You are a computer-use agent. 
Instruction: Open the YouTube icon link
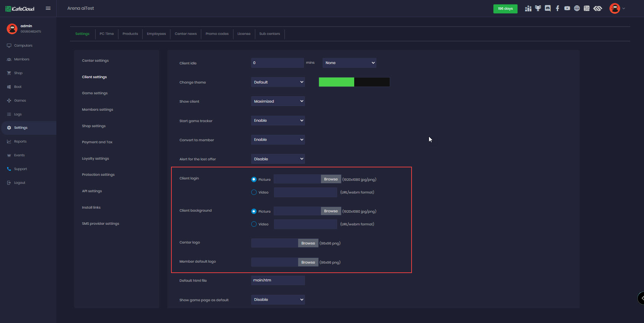(567, 8)
